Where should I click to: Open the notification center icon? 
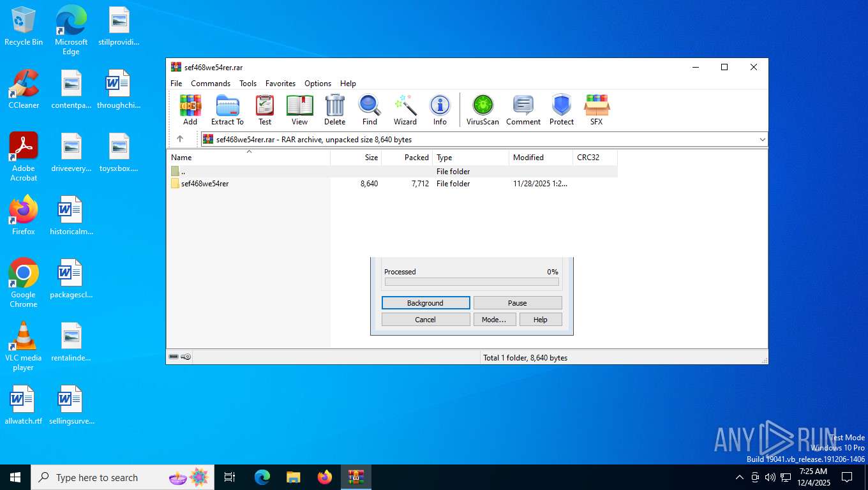[x=847, y=477]
